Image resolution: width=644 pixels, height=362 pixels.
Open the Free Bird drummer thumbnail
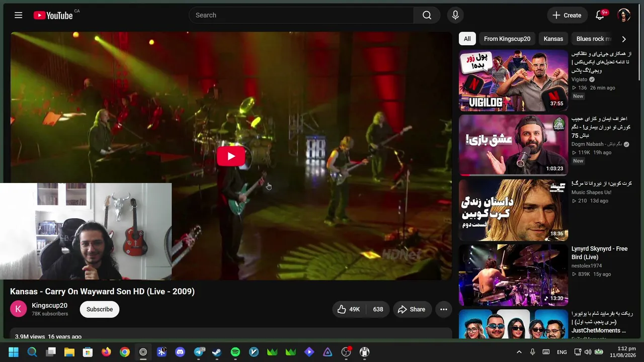coord(513,275)
